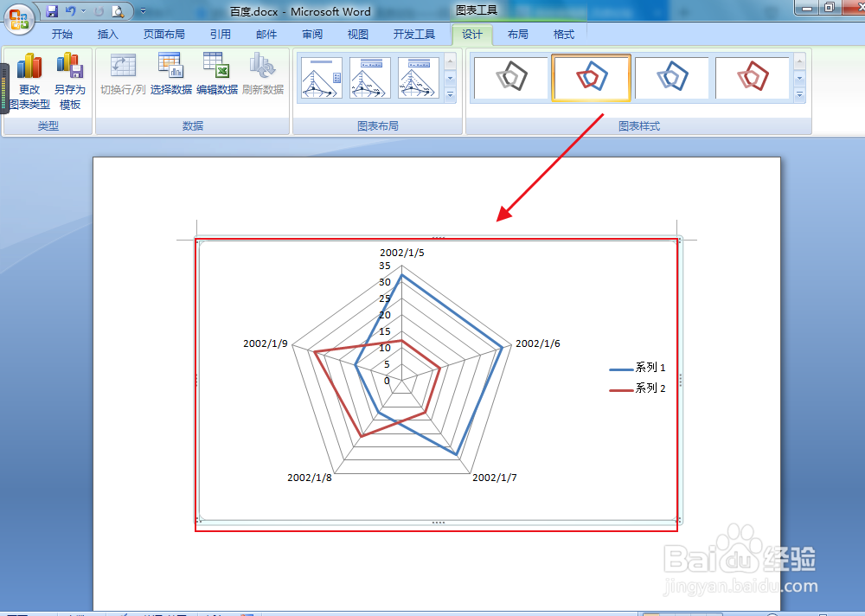
Task: Apply gray monochrome chart style
Action: [x=511, y=77]
